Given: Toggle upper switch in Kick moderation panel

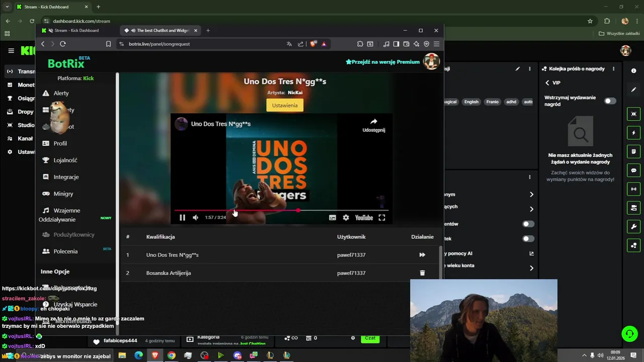Looking at the screenshot, I should click(x=528, y=224).
